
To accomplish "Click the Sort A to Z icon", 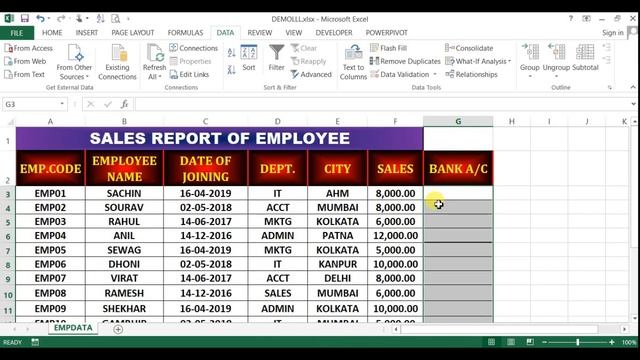I will tap(231, 52).
